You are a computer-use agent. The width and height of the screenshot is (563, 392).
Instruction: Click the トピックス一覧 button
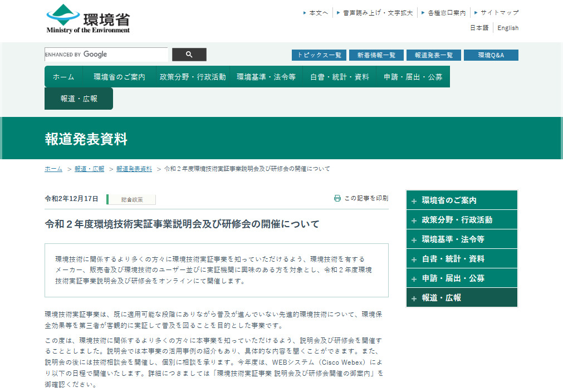(319, 55)
